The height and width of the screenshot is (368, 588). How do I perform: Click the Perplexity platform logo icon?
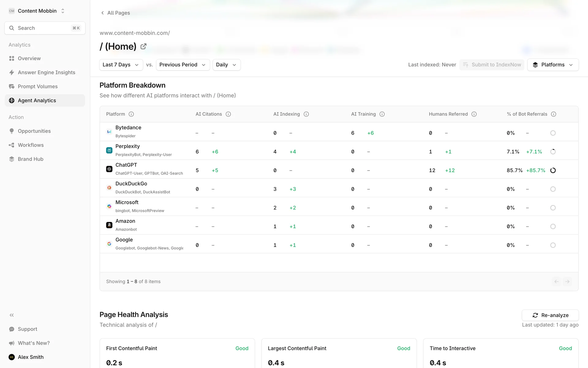[109, 150]
